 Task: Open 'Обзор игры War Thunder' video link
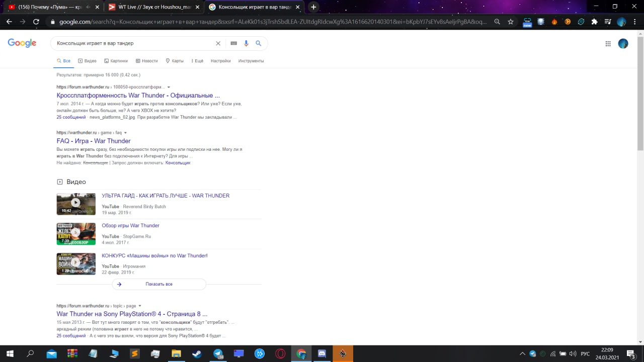tap(130, 225)
